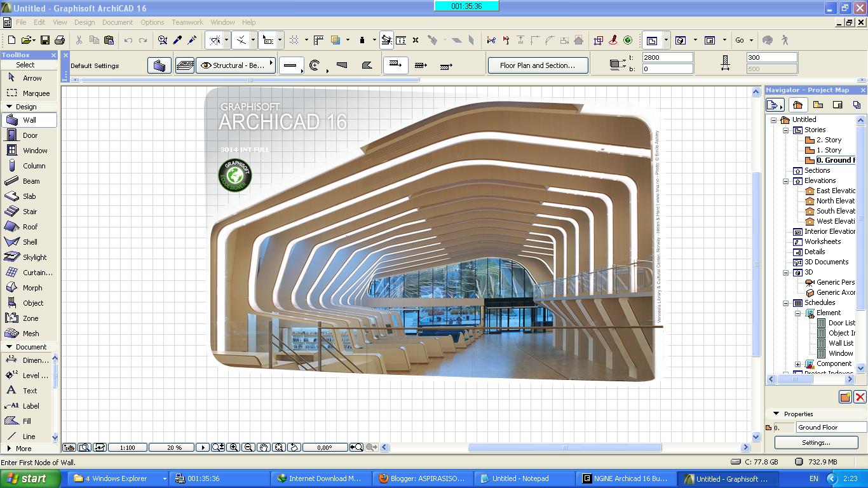Collapse the Design section of ToolBox

tap(9, 107)
